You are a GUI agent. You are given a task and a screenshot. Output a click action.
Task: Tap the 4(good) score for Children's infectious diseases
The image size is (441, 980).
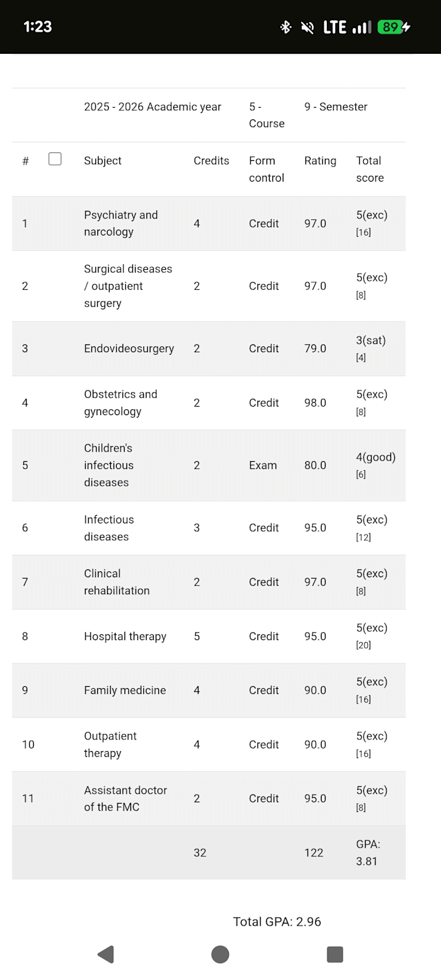375,457
